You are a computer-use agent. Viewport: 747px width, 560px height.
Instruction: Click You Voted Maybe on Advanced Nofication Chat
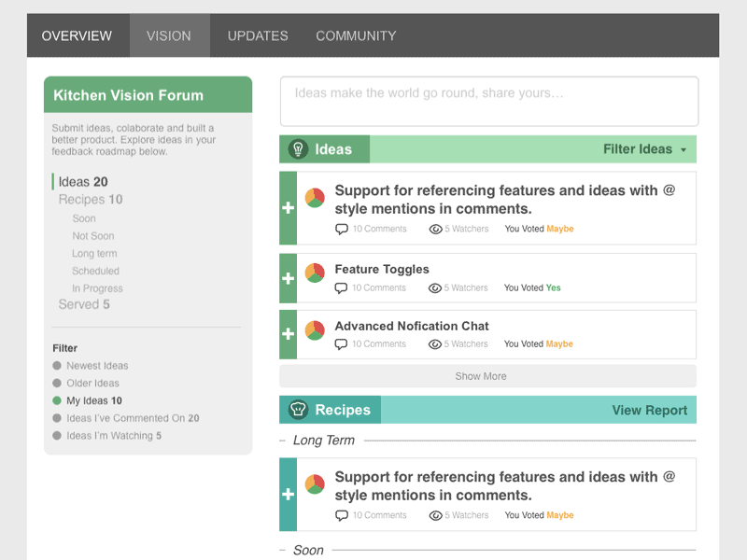click(x=539, y=344)
